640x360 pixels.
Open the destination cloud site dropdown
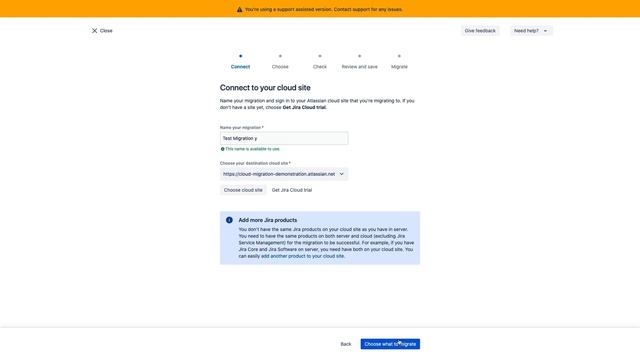(284, 174)
